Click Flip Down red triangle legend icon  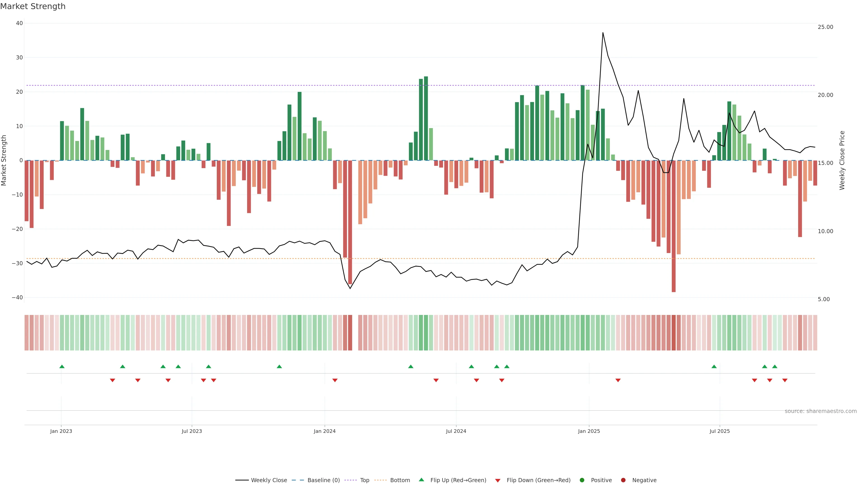(498, 481)
